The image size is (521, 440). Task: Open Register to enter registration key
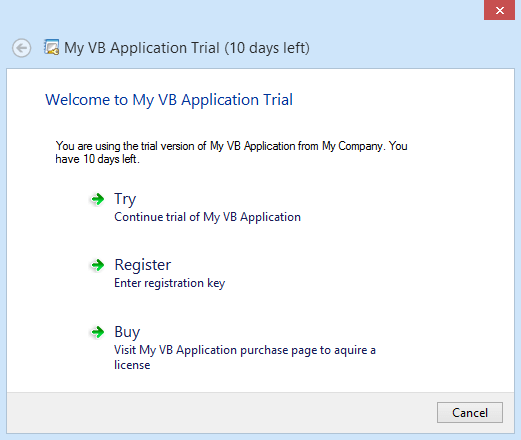point(143,265)
